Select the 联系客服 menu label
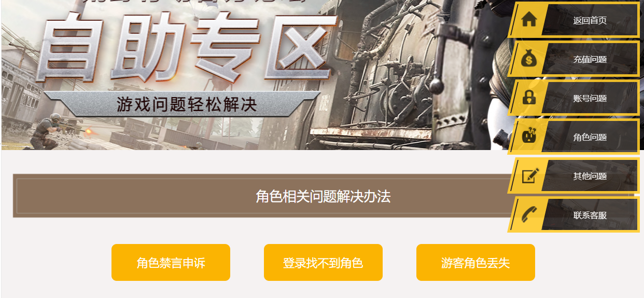Image resolution: width=644 pixels, height=298 pixels. (590, 215)
